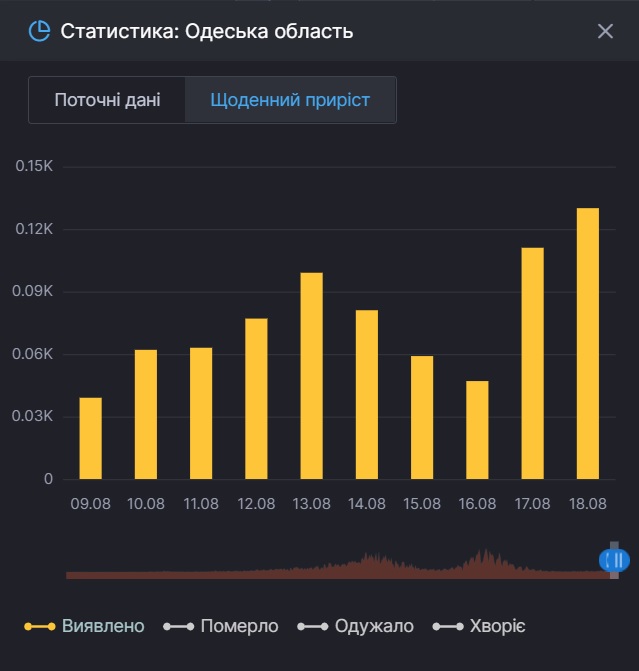Click the blue range slider handle
The width and height of the screenshot is (639, 671).
point(614,560)
